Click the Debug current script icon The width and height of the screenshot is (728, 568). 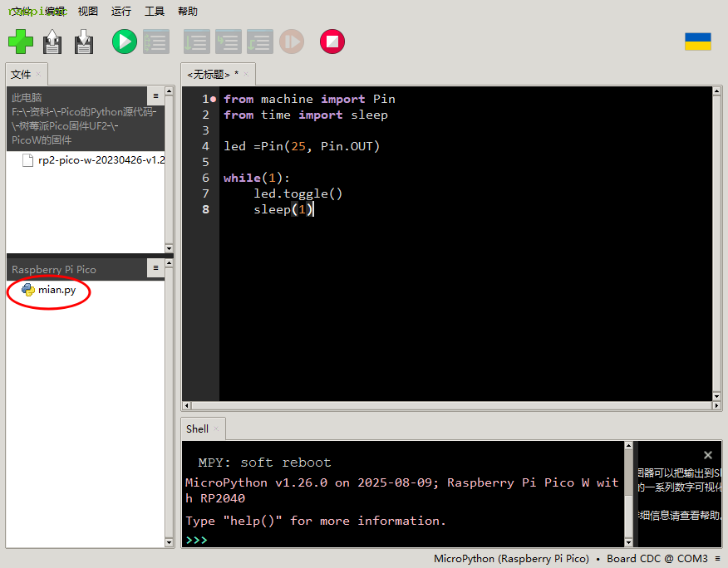coord(155,42)
